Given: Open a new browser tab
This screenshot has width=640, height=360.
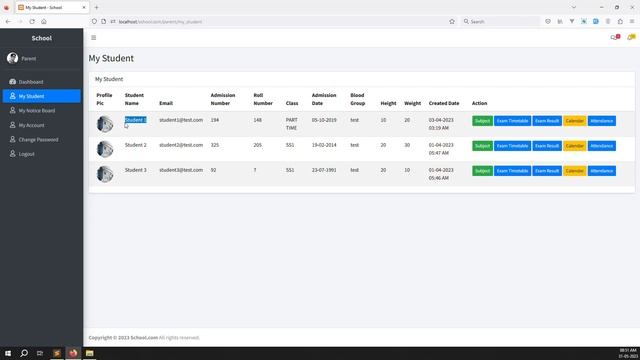Looking at the screenshot, I should click(96, 7).
